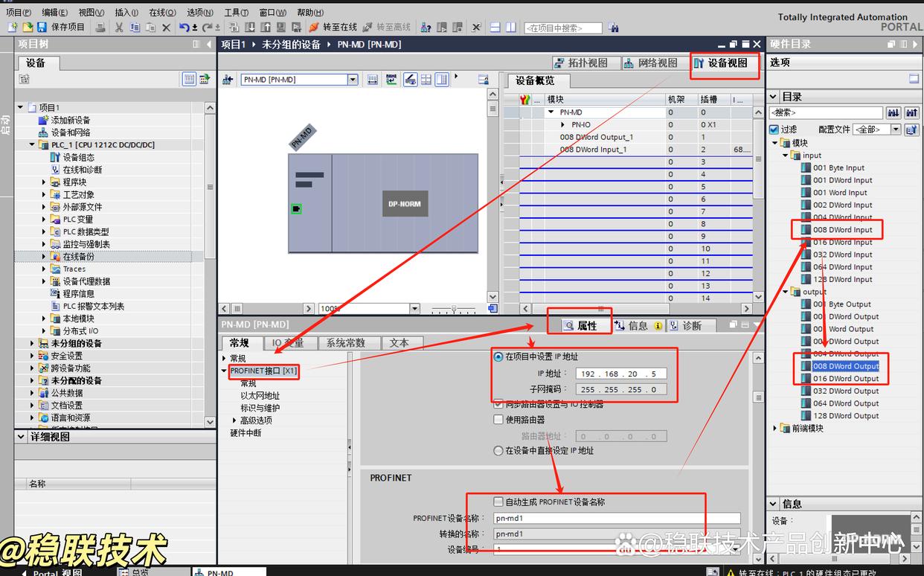Click the show module labels icon in device view
924x576 pixels.
coord(391,80)
